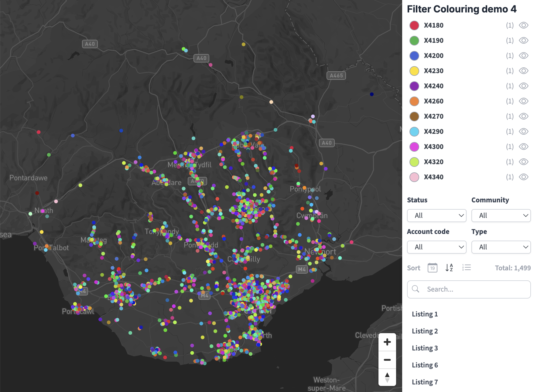Hide the X4230 category markers
534x392 pixels.
tap(523, 71)
